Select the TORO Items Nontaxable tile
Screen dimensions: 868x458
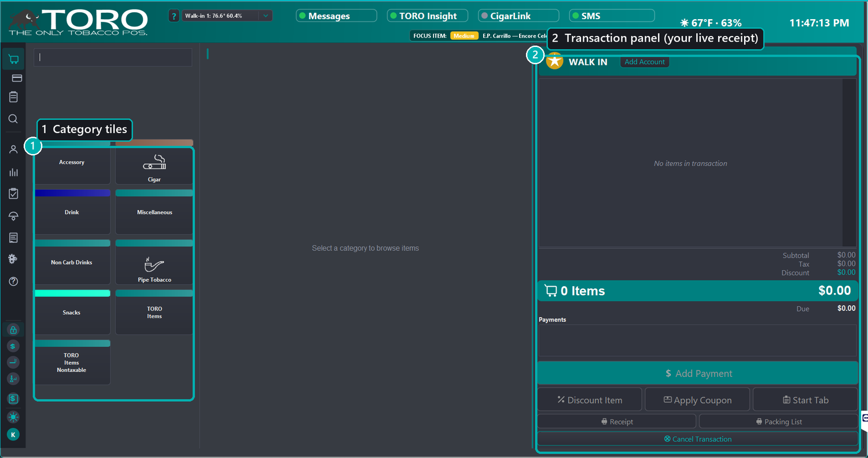pos(72,362)
